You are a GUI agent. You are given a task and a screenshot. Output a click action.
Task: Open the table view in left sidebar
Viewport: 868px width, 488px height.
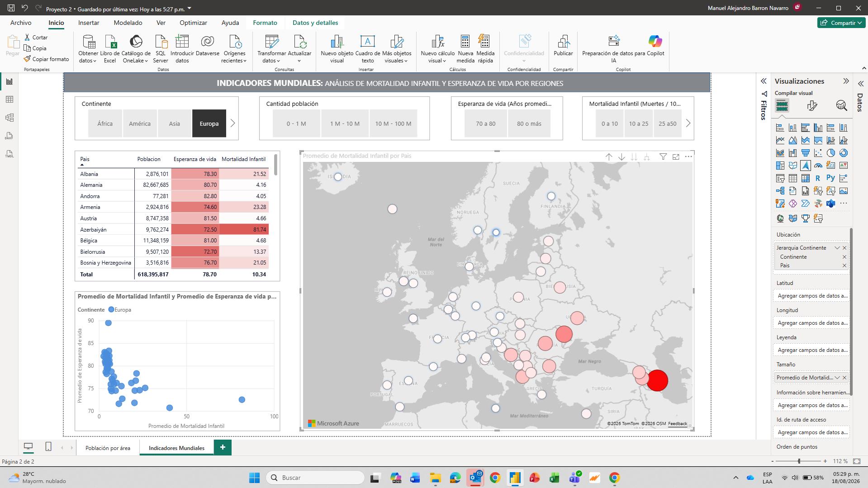pyautogui.click(x=9, y=99)
